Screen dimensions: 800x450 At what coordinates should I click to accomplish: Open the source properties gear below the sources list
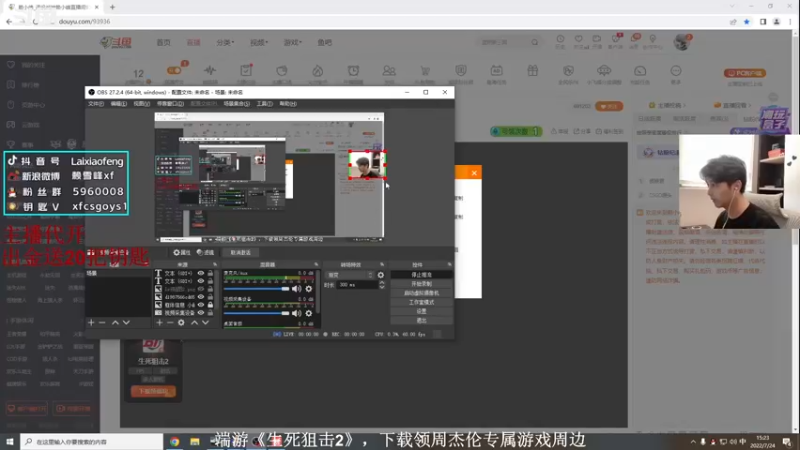(x=181, y=322)
